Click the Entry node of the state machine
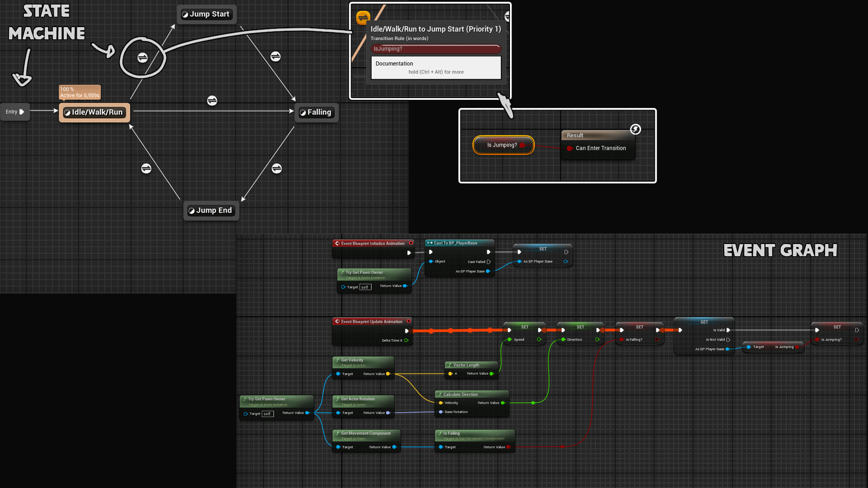 tap(15, 112)
